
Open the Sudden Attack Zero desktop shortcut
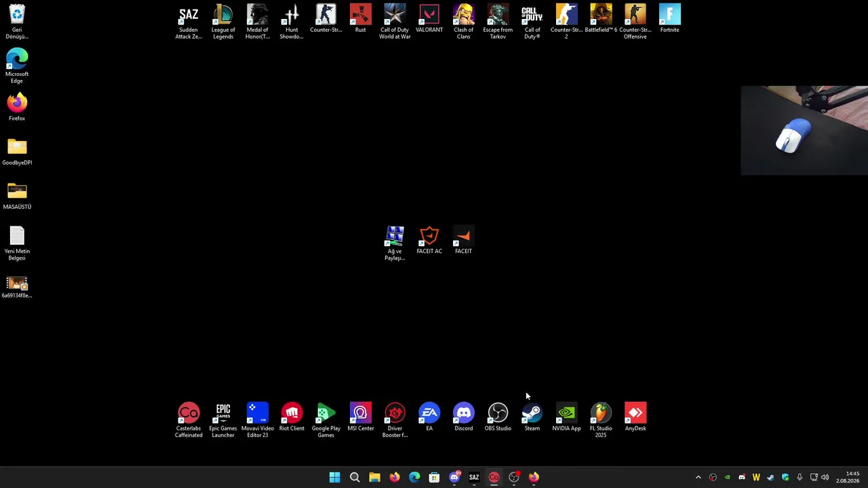(189, 22)
